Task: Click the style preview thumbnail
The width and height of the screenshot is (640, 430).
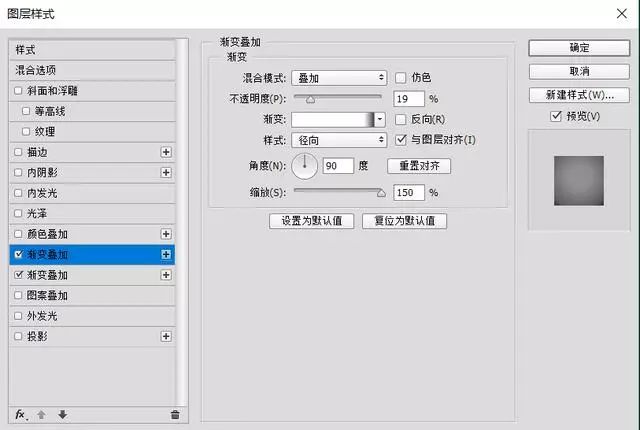Action: pos(579,181)
